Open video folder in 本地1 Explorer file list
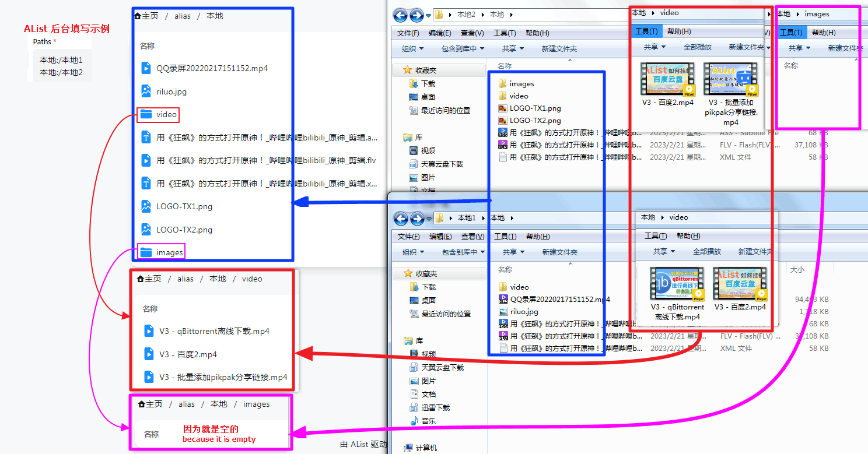Viewport: 868px width, 454px height. click(514, 287)
